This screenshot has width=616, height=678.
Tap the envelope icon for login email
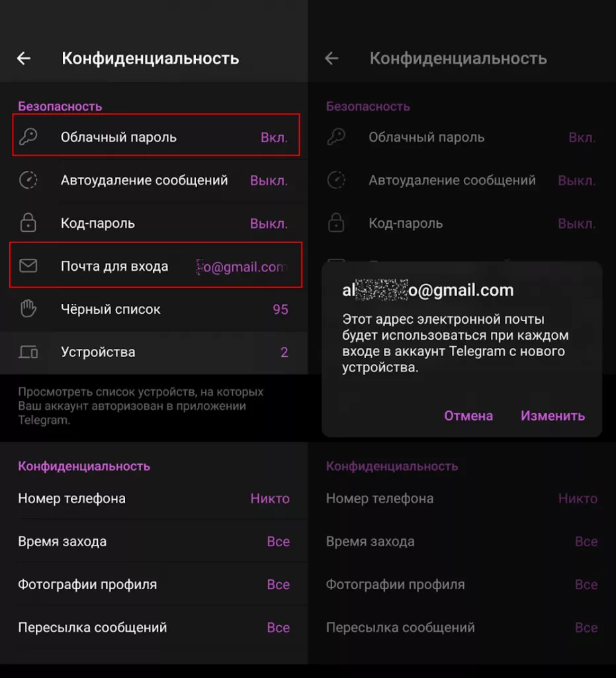pyautogui.click(x=28, y=266)
